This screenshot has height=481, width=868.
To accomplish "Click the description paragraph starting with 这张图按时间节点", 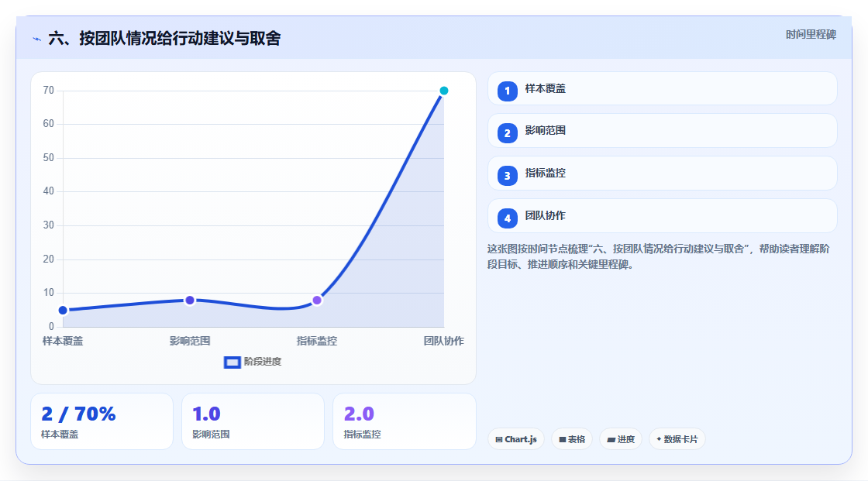I will pos(658,256).
